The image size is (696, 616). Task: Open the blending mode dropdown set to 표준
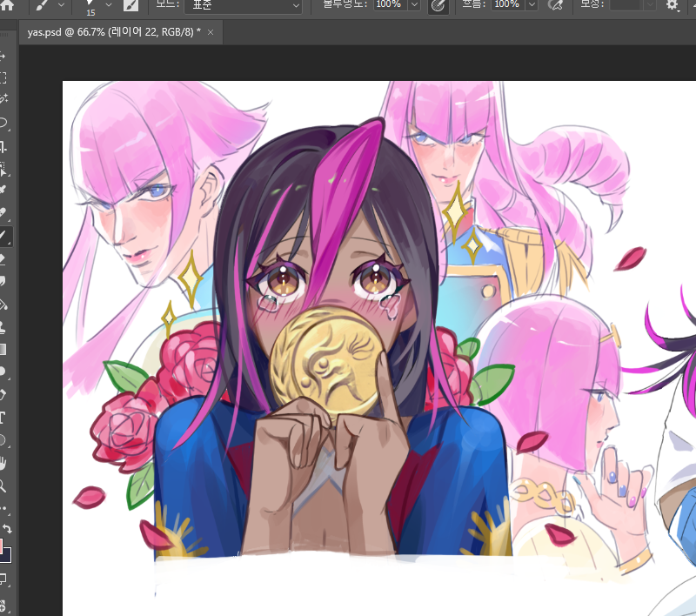(x=244, y=5)
